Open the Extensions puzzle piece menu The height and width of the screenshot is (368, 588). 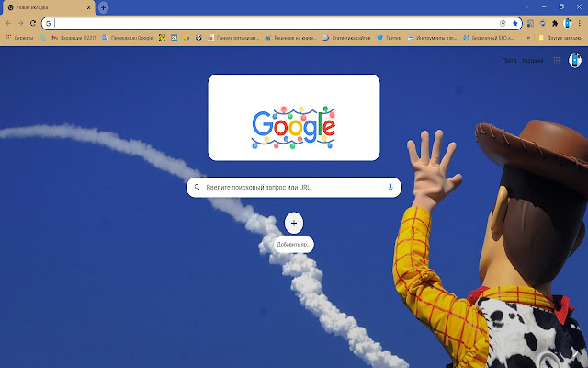(x=555, y=23)
